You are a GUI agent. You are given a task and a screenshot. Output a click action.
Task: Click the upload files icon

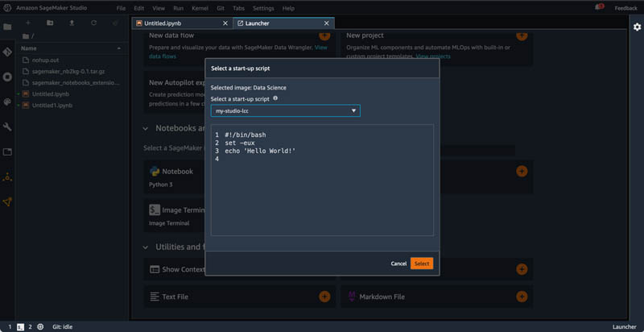(72, 23)
